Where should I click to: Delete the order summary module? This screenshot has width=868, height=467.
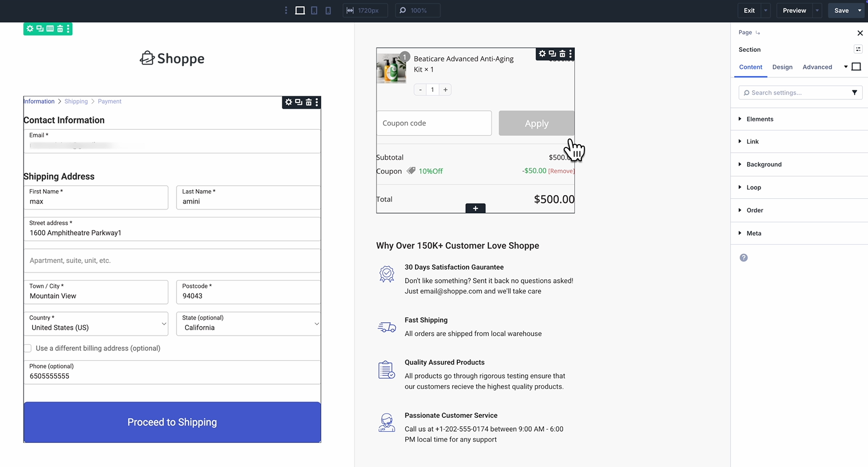point(562,53)
